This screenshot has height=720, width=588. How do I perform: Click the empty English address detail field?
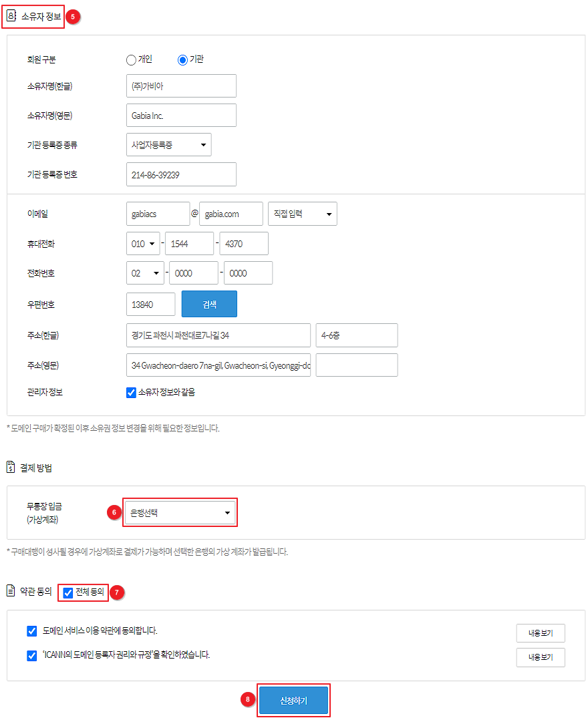pos(356,365)
